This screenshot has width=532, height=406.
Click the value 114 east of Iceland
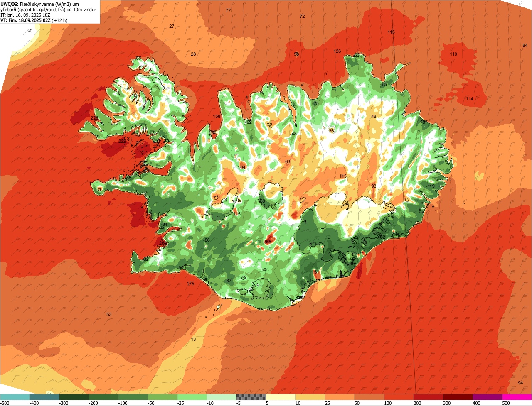click(x=470, y=98)
